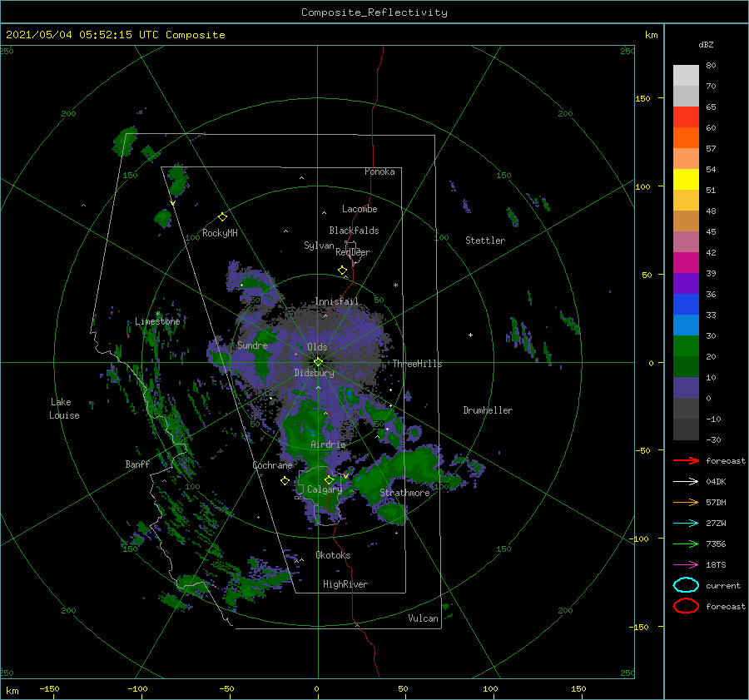
Task: Select the yellow radar-site diamond between Olds and Didsbury
Action: [318, 362]
